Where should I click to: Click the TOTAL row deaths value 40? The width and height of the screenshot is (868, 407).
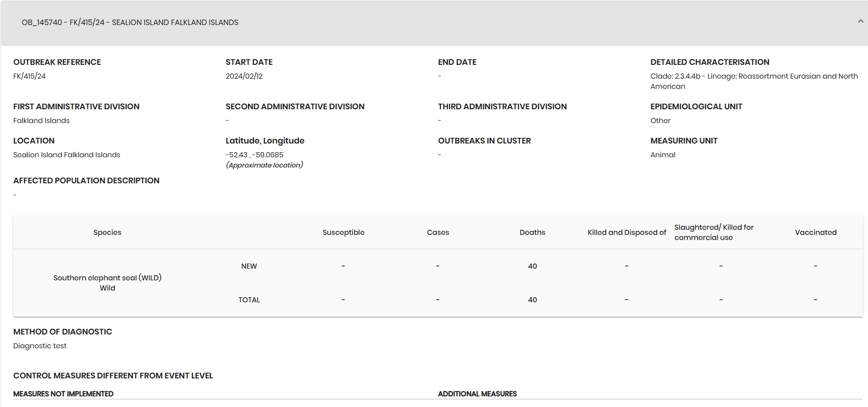tap(532, 300)
